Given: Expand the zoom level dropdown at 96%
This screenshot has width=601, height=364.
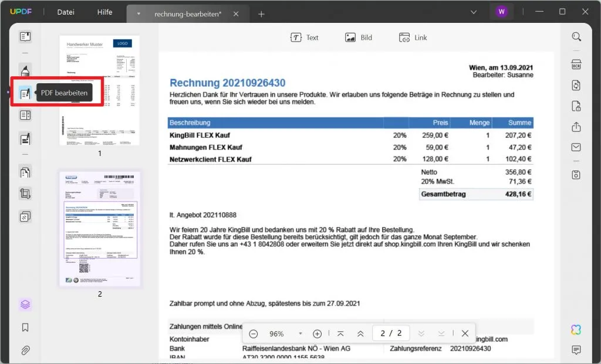Looking at the screenshot, I should 300,334.
